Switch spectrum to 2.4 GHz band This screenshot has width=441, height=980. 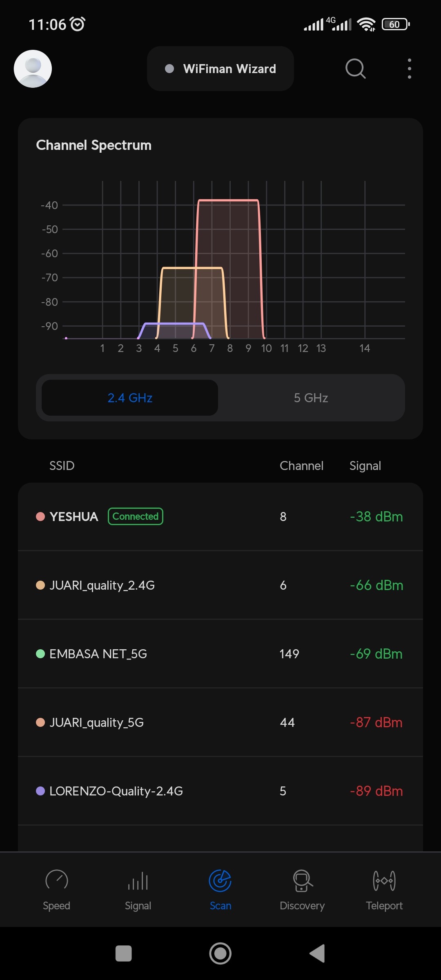click(x=130, y=398)
